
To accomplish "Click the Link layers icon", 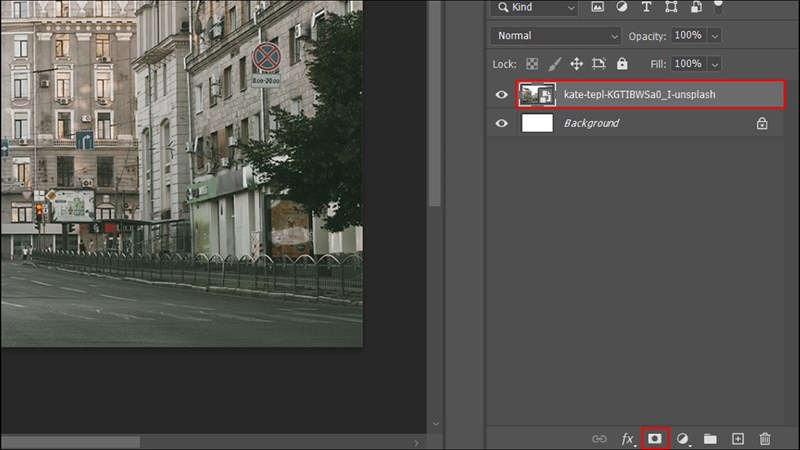I will (599, 439).
